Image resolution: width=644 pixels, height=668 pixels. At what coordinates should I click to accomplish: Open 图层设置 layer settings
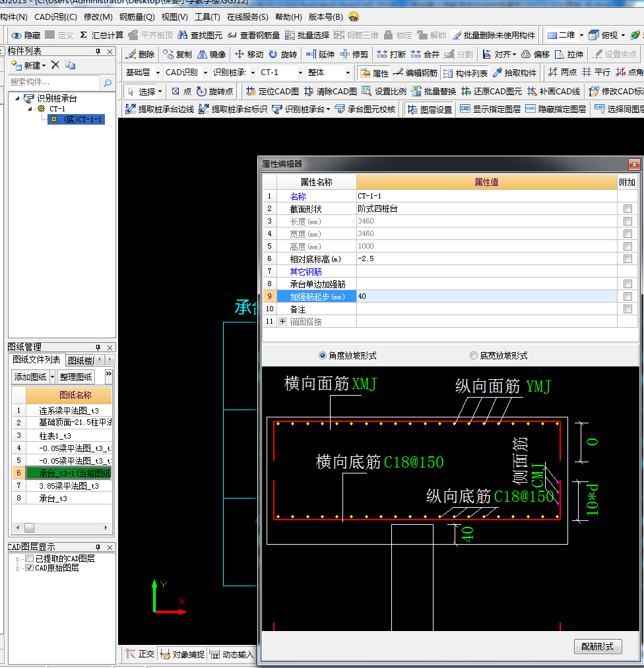tap(430, 109)
